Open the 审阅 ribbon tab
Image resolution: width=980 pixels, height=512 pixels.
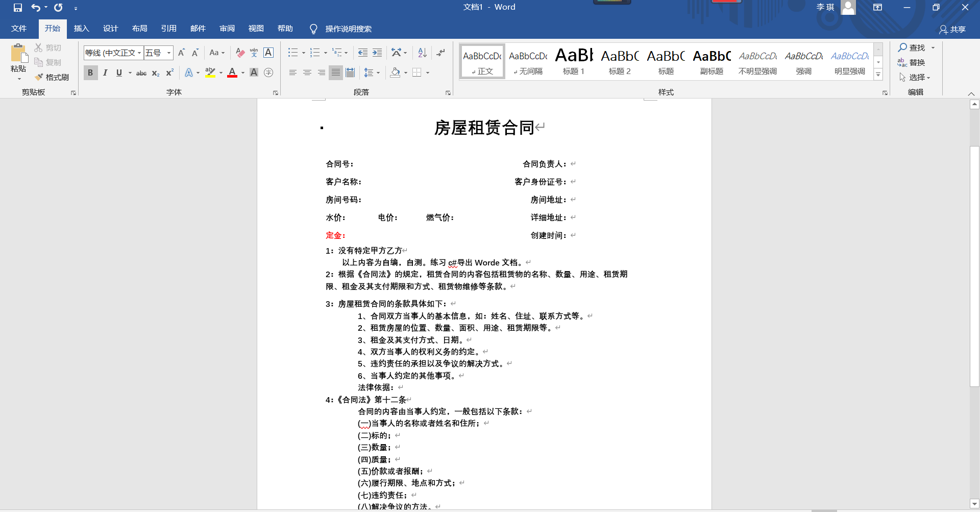point(227,29)
